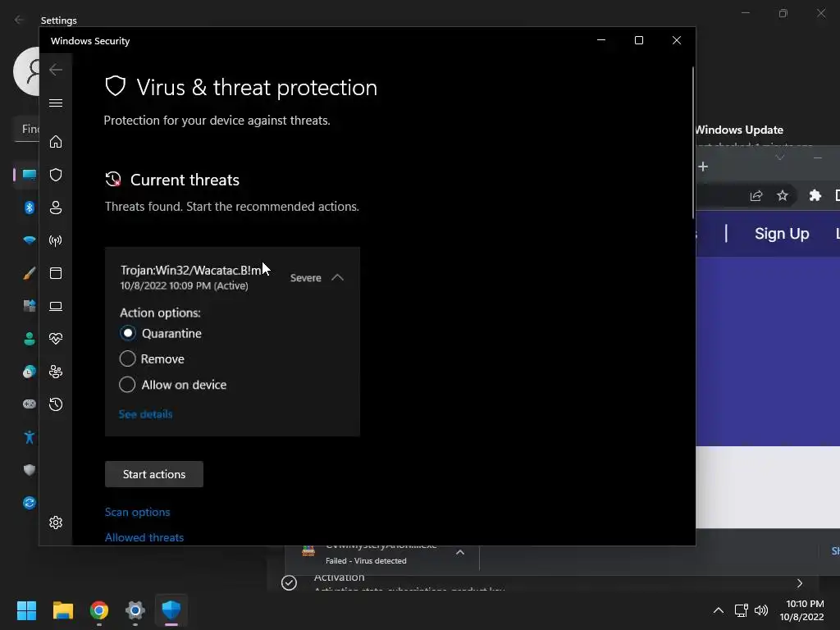Open Windows Update icon in Settings sidebar
The image size is (840, 630).
[30, 503]
